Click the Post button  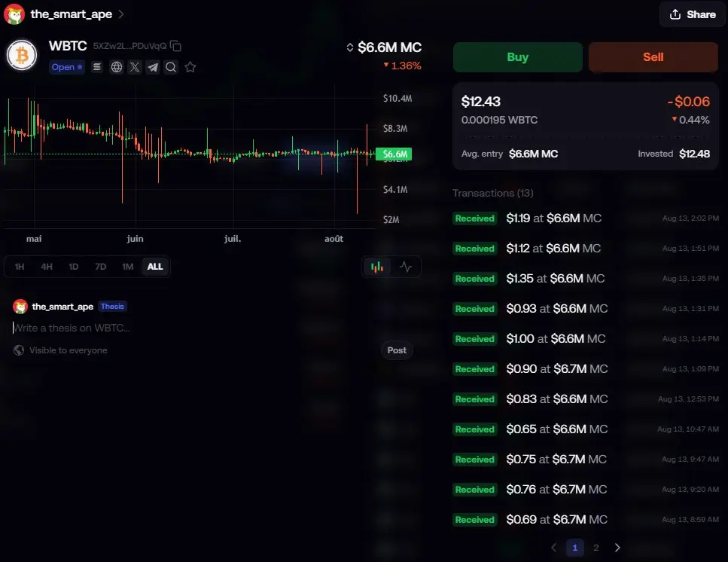click(397, 350)
